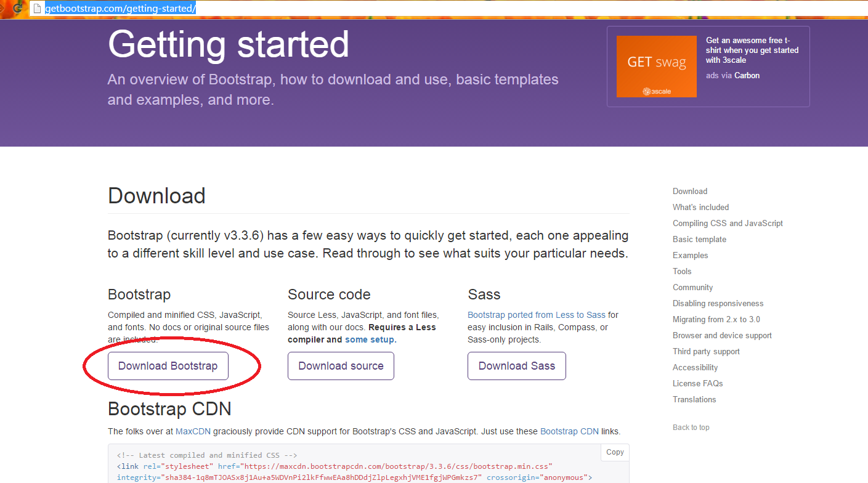This screenshot has height=483, width=868.
Task: Select "Basic template" from the sidebar
Action: click(699, 239)
